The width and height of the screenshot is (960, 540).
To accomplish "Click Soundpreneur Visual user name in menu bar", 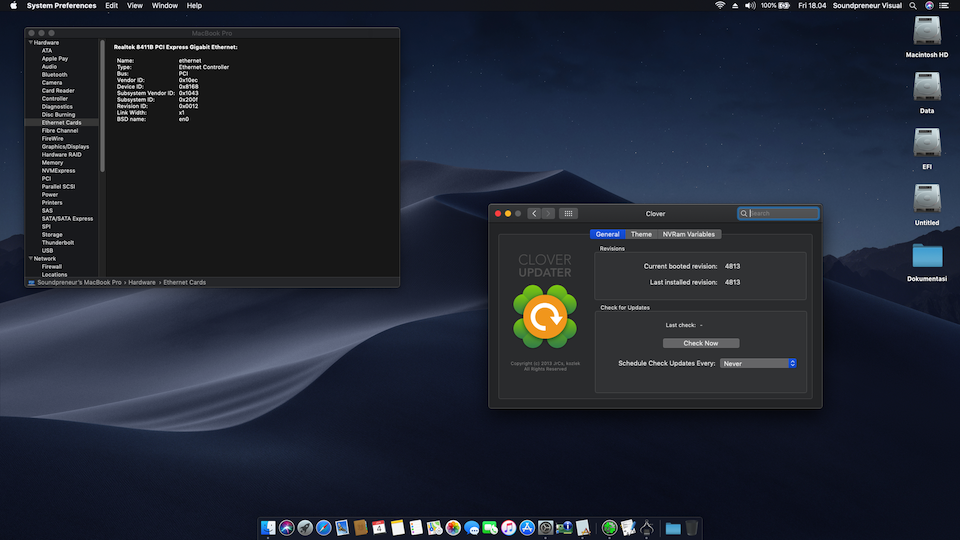I will click(867, 6).
